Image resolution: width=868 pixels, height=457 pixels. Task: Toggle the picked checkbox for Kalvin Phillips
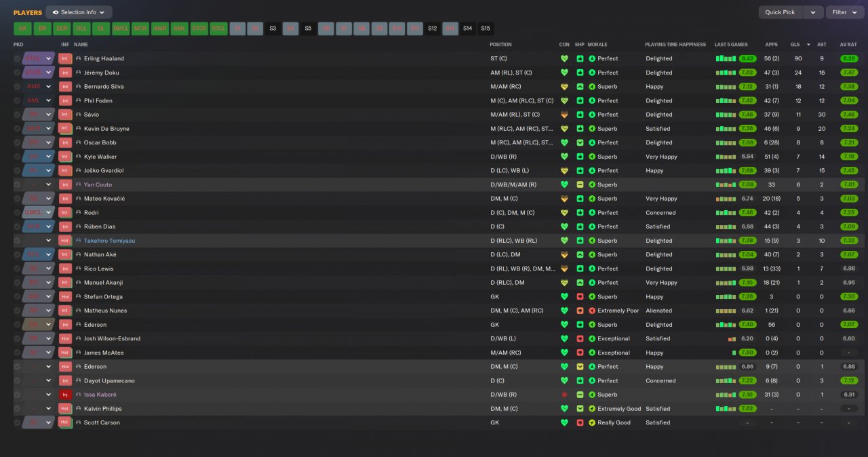17,408
